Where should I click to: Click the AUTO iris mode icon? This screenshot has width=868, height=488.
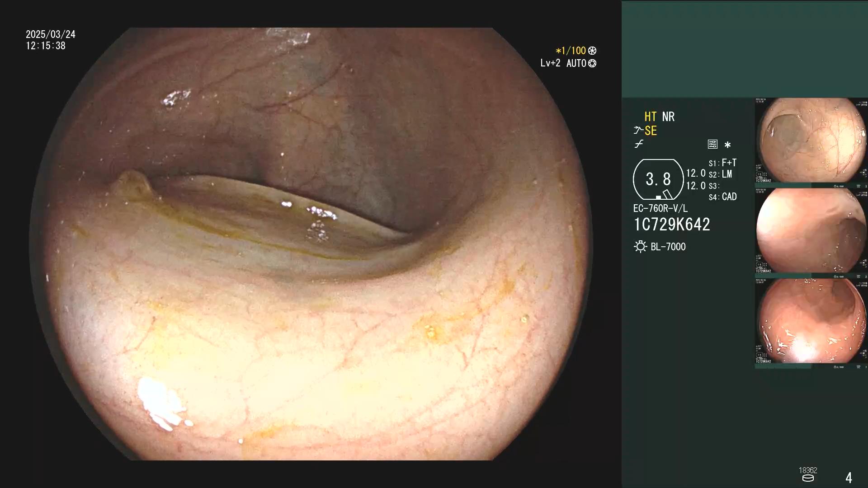click(592, 63)
